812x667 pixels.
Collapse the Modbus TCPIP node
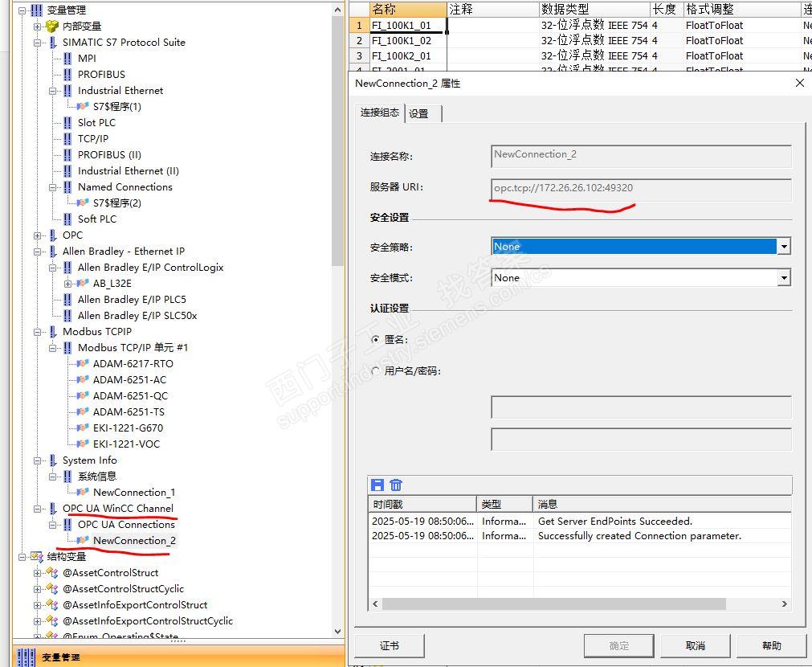coord(37,332)
